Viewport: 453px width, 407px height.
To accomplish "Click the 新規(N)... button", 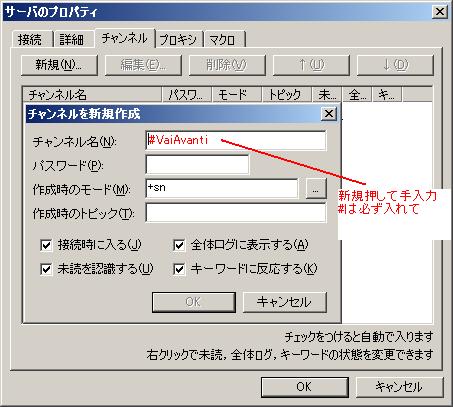I will coord(59,65).
